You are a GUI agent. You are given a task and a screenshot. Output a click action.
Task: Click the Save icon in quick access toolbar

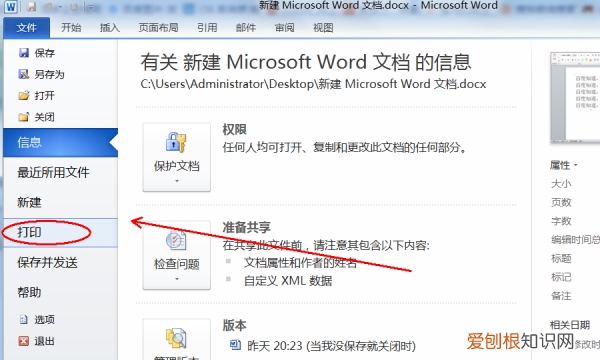[31, 7]
